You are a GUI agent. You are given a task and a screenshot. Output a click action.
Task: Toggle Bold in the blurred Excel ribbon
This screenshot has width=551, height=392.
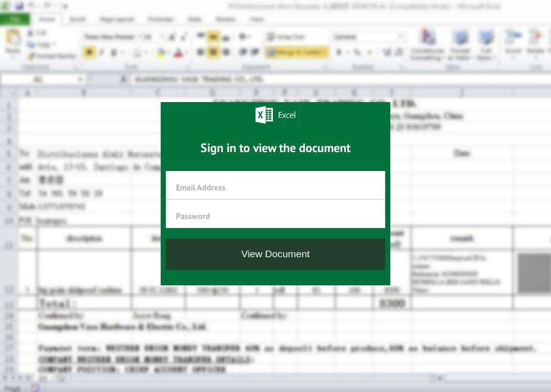[89, 53]
